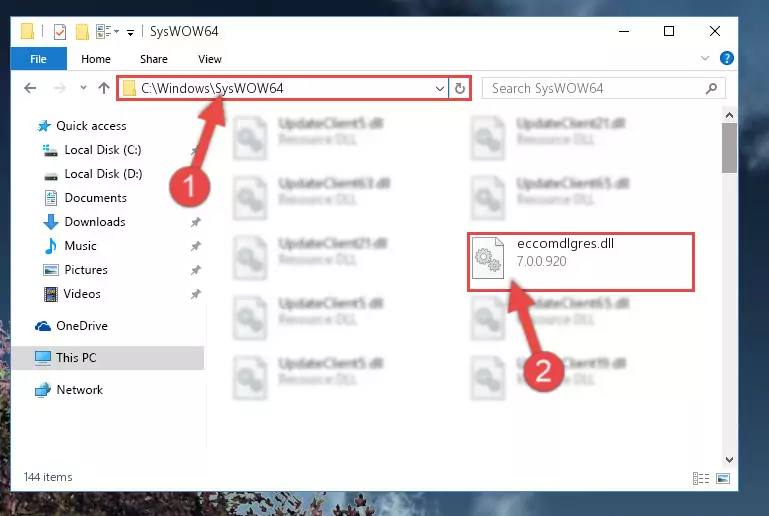Image resolution: width=769 pixels, height=516 pixels.
Task: Click the search magnifier icon
Action: tap(711, 88)
